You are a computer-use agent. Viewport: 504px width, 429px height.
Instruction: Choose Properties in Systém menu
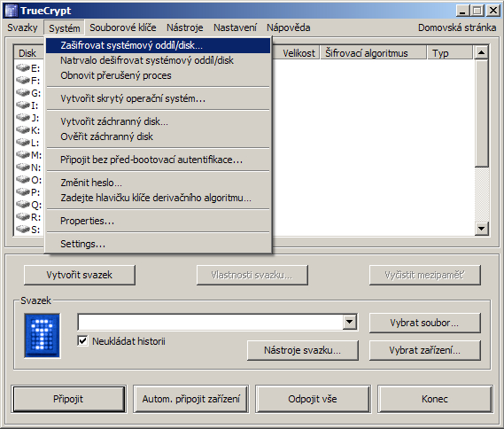pos(159,221)
